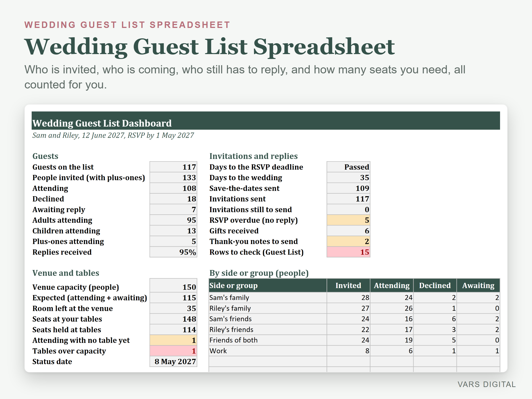Viewport: 532px width, 399px height.
Task: Click the Wedding Guest List Dashboard title bar
Action: pyautogui.click(x=266, y=121)
